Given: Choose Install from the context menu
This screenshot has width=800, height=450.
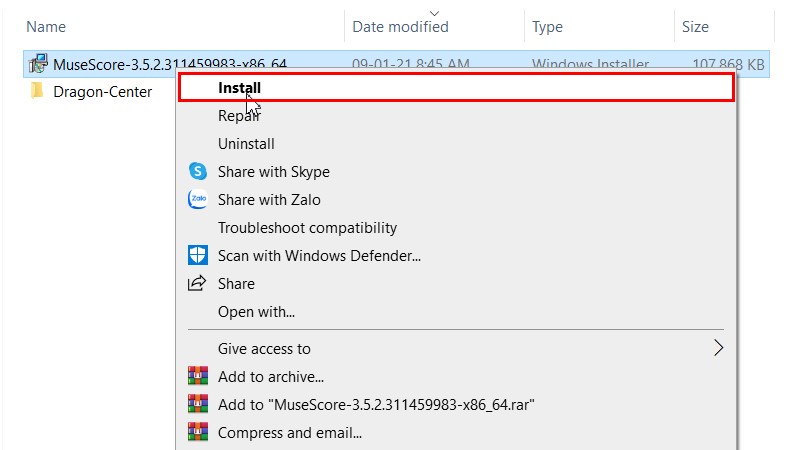Looking at the screenshot, I should (456, 88).
